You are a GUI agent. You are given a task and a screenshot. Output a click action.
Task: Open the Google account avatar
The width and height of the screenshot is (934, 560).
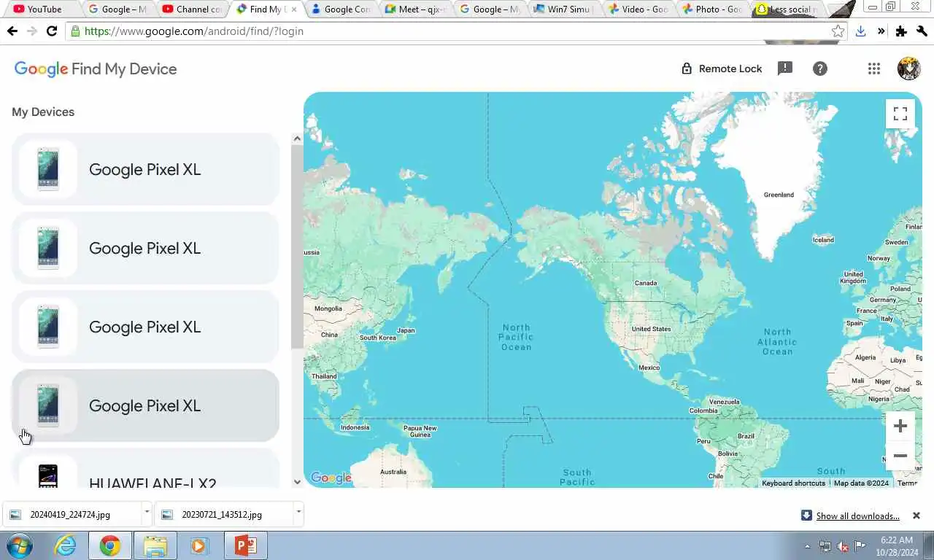point(908,69)
